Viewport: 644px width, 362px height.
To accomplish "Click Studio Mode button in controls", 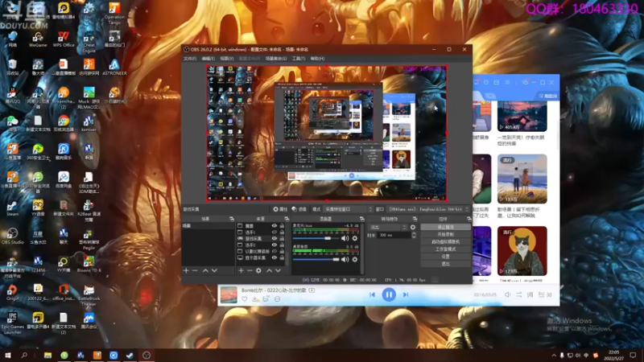I will tap(446, 249).
